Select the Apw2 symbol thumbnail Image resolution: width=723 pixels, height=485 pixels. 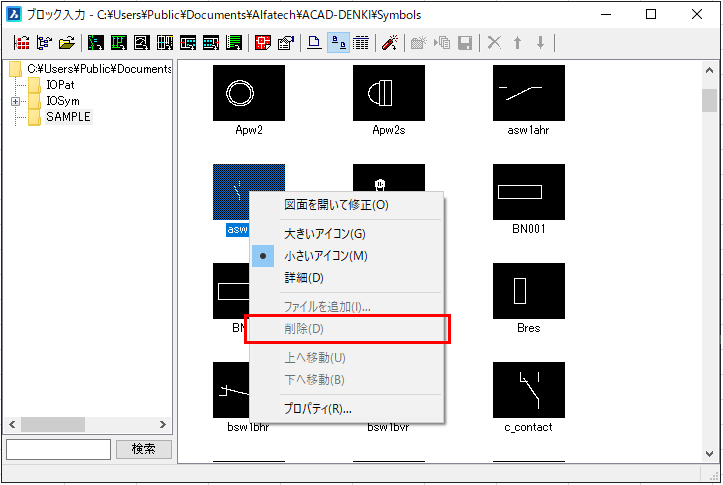(249, 93)
